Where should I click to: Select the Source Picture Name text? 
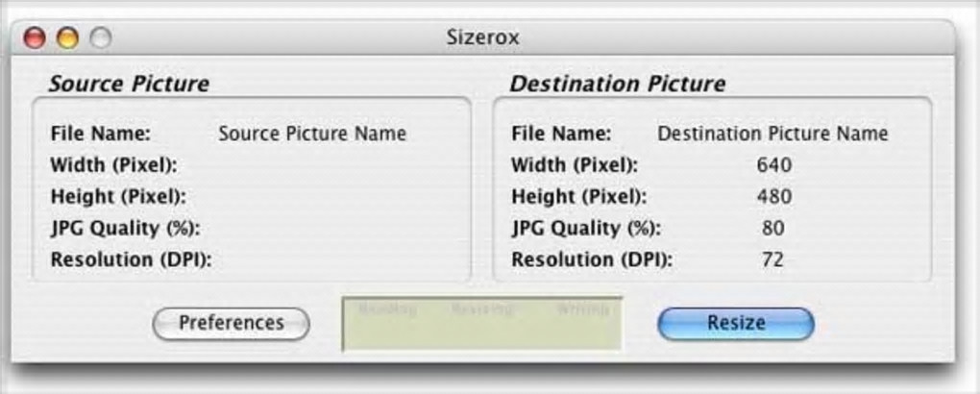point(312,134)
